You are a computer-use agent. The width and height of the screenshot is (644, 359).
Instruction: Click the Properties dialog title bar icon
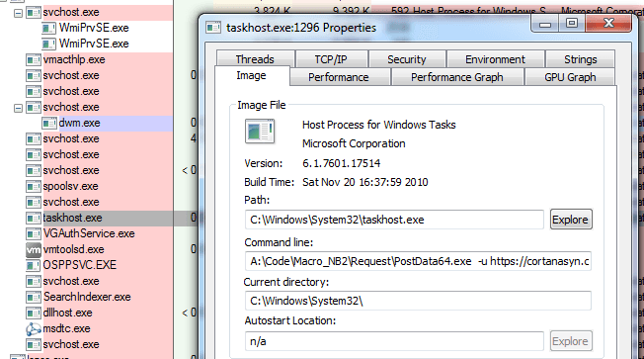pos(213,28)
